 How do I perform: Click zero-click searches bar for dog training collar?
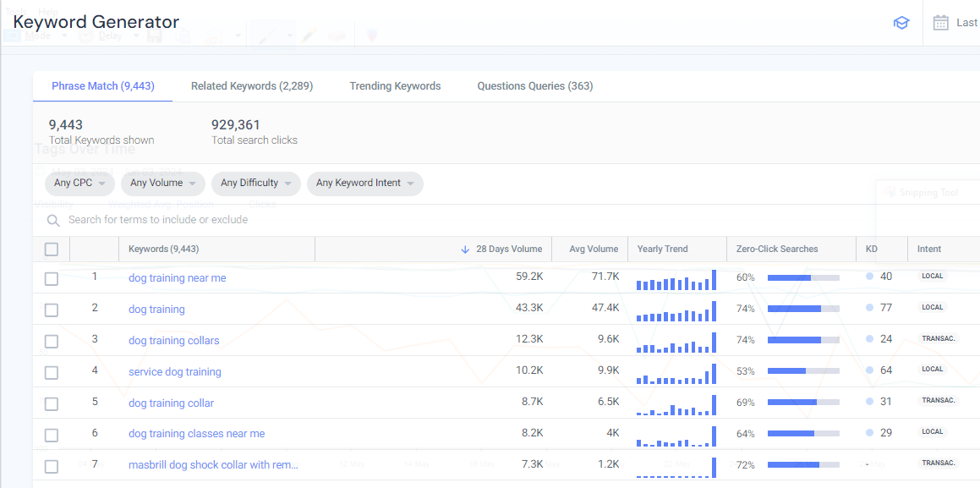pos(802,403)
